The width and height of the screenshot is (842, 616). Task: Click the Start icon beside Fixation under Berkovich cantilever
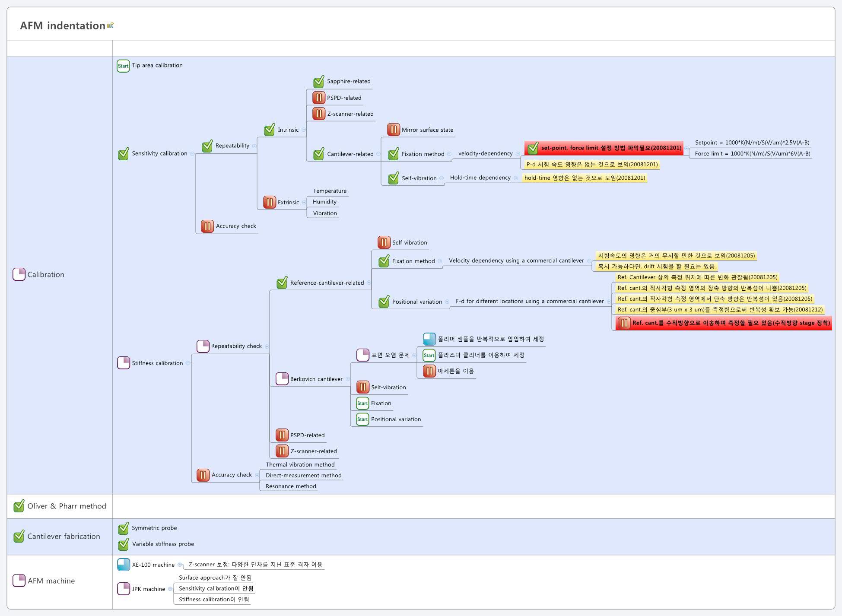tap(362, 403)
